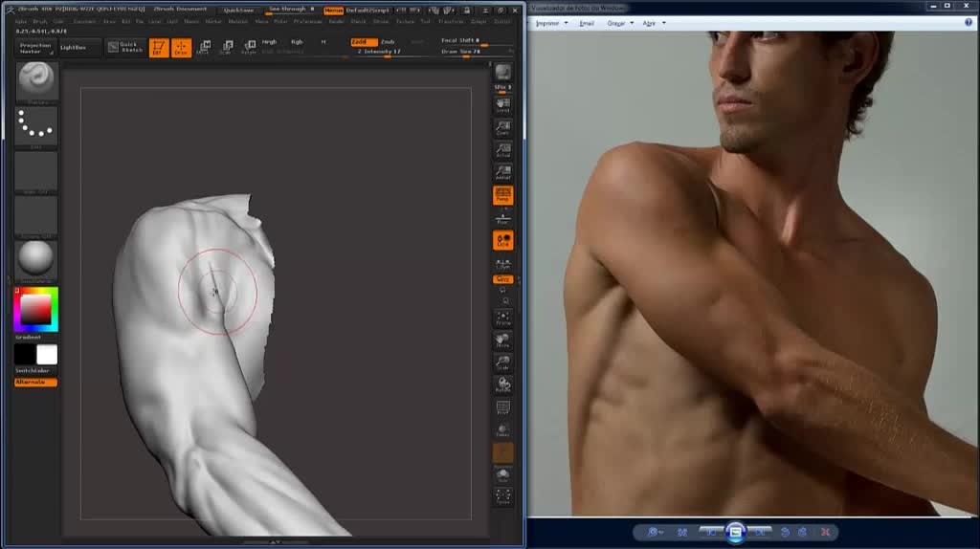Viewport: 980px width, 549px height.
Task: Click the DefaultZScript button
Action: pos(367,10)
